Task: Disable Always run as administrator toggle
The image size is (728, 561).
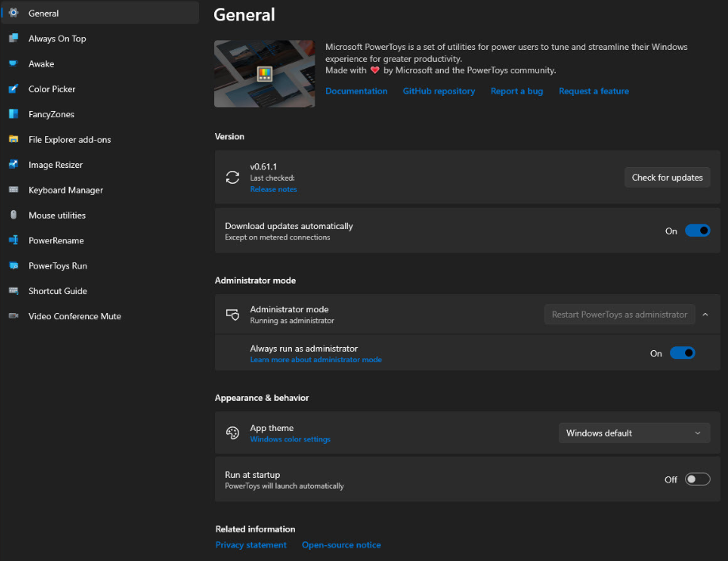Action: (x=682, y=353)
